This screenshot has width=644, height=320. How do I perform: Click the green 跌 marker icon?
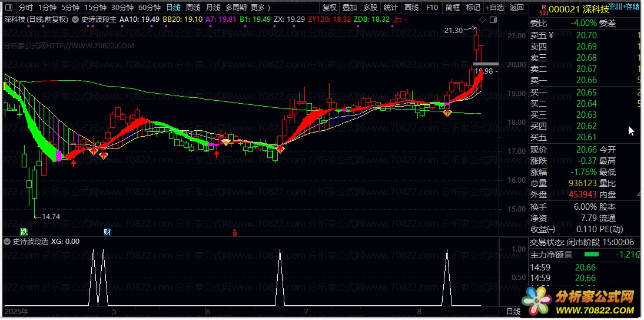click(x=25, y=232)
